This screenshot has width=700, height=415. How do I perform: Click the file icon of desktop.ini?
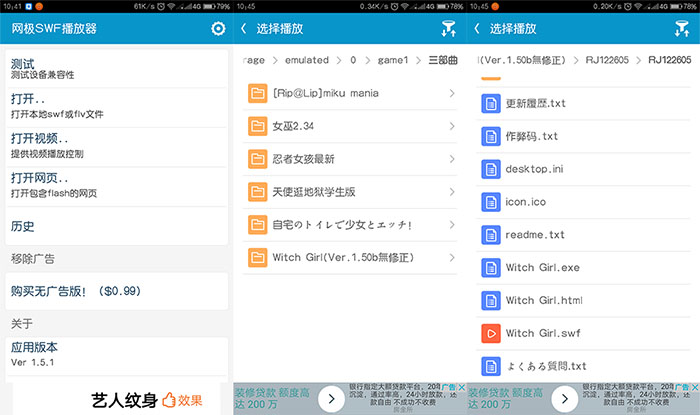tap(491, 169)
